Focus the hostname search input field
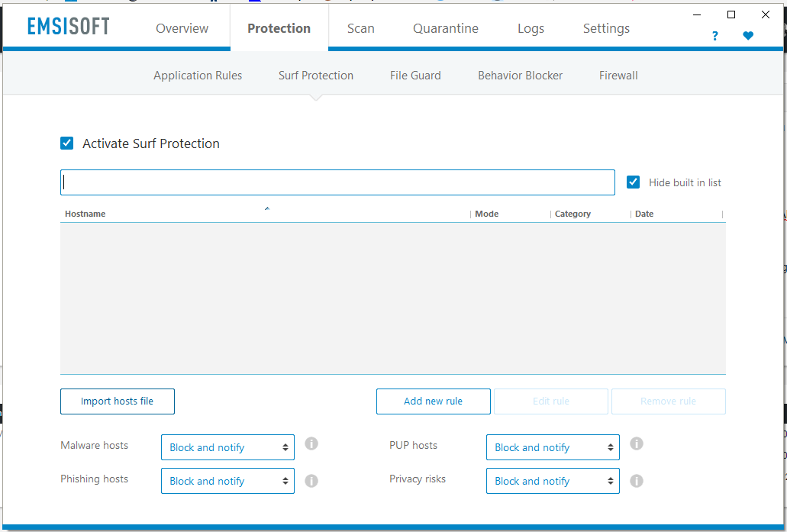 point(337,182)
